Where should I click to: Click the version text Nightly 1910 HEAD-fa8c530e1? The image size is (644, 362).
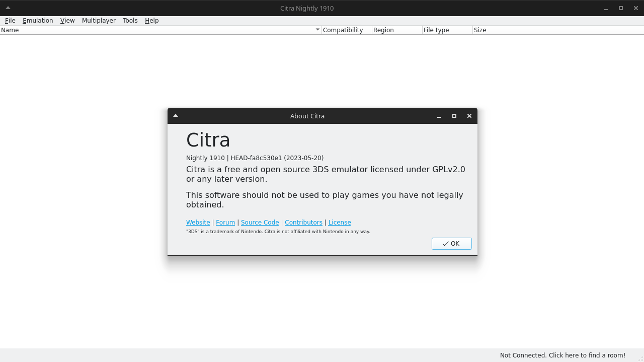255,158
